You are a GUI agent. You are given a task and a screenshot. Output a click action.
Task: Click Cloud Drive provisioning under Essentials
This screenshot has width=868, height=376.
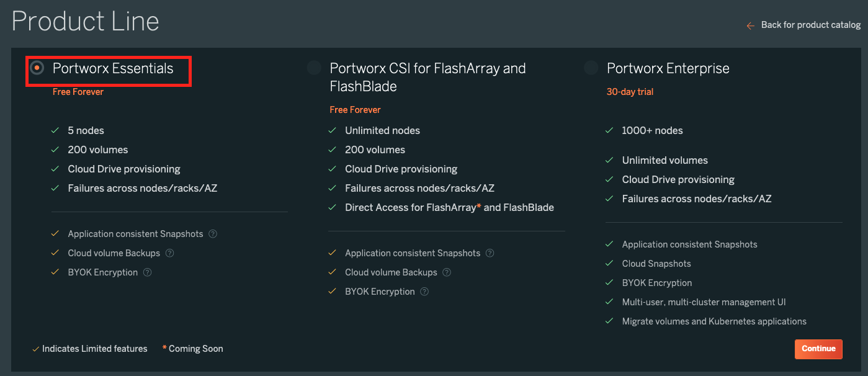click(124, 169)
